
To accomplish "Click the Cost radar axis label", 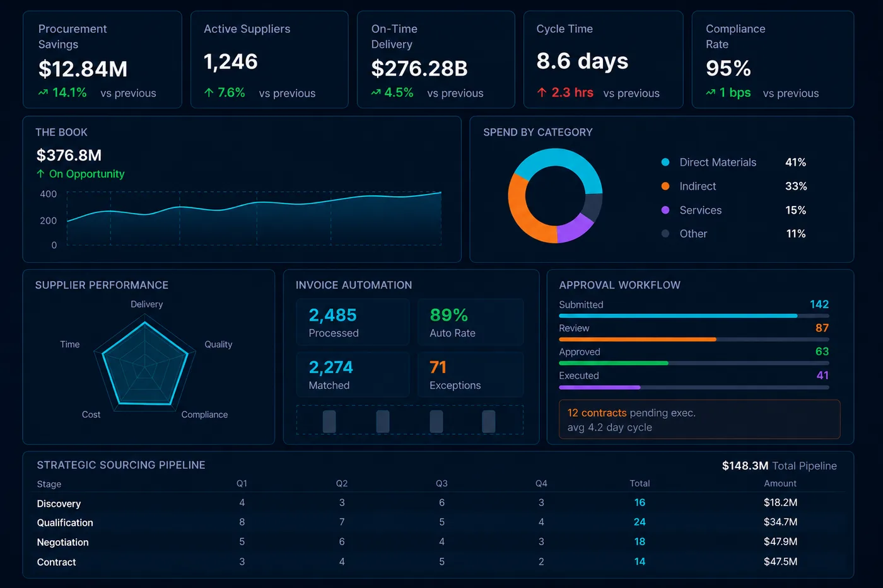I will point(91,415).
